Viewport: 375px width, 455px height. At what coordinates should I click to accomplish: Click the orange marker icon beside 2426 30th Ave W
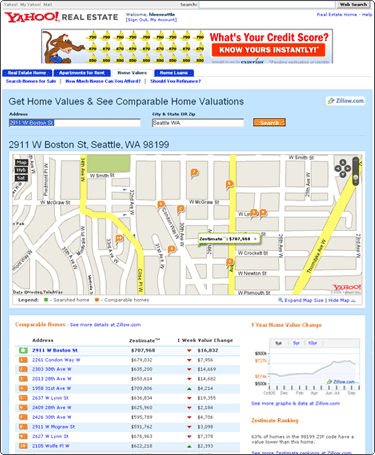click(x=23, y=417)
